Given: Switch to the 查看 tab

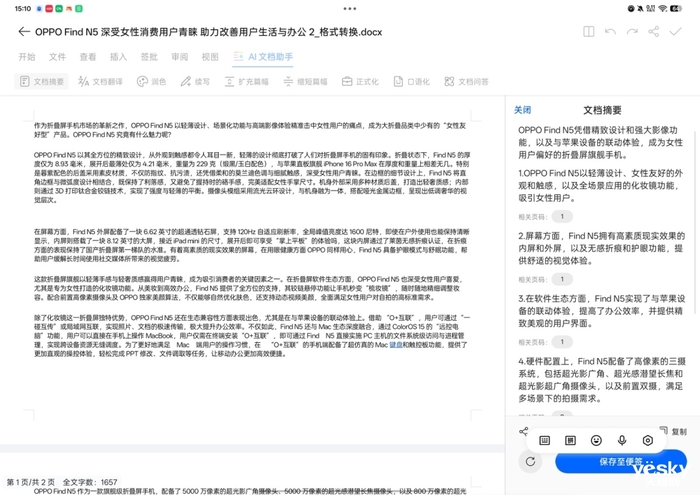Looking at the screenshot, I should tap(88, 57).
